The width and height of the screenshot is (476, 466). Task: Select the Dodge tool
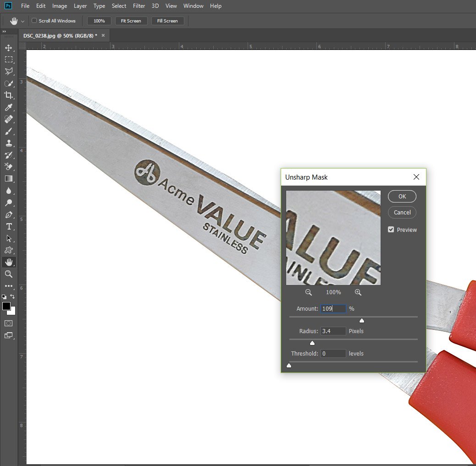(9, 203)
